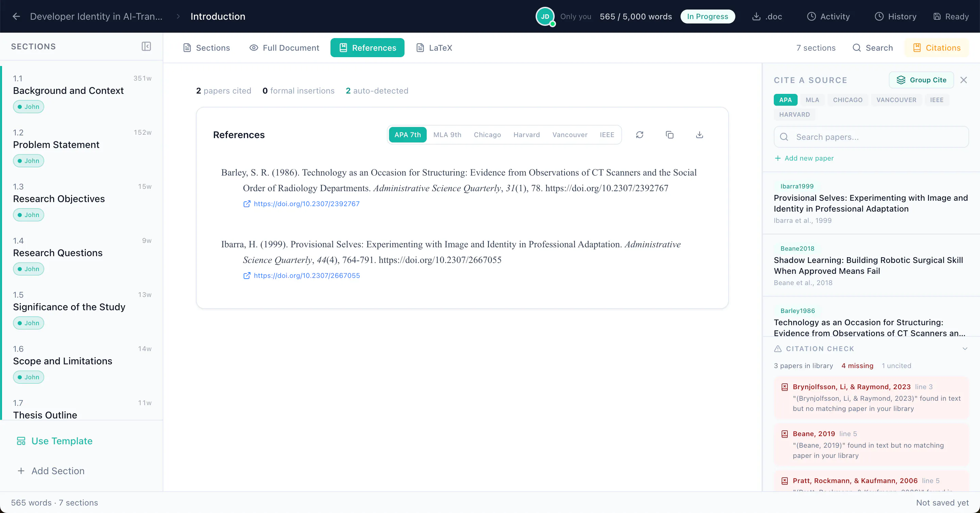980x513 pixels.
Task: Click the '2 auto-detected' counter
Action: [377, 91]
